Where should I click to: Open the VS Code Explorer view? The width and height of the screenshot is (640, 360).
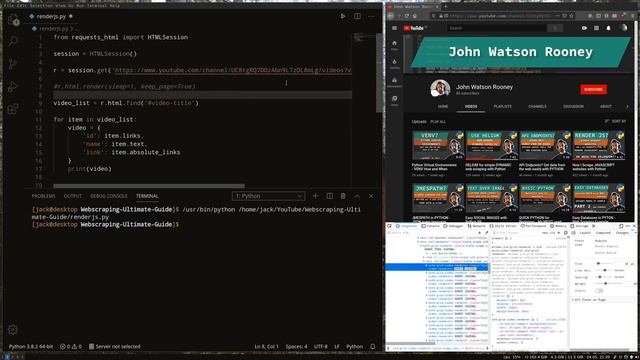coord(13,19)
